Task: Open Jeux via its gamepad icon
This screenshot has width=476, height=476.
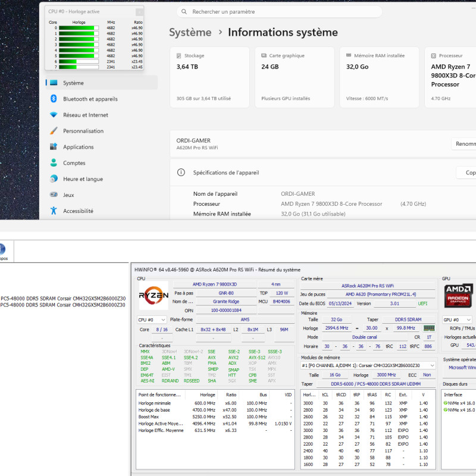Action: [54, 195]
